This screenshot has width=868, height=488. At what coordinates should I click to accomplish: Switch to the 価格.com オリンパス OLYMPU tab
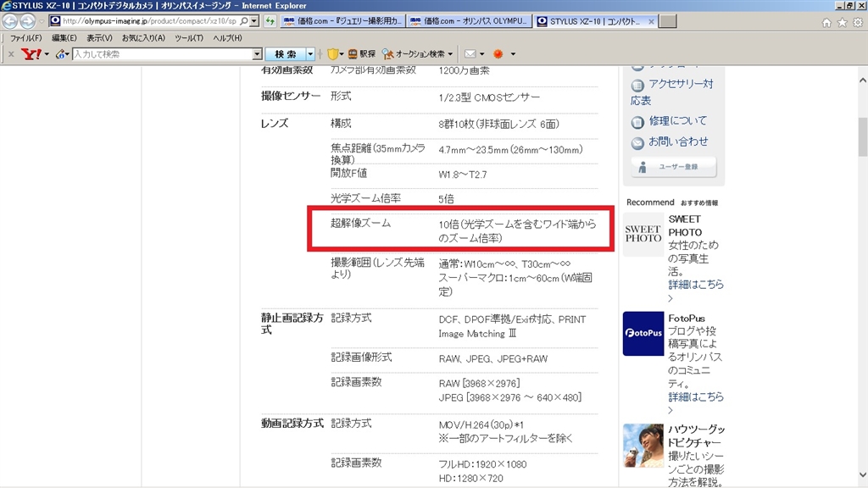point(470,21)
